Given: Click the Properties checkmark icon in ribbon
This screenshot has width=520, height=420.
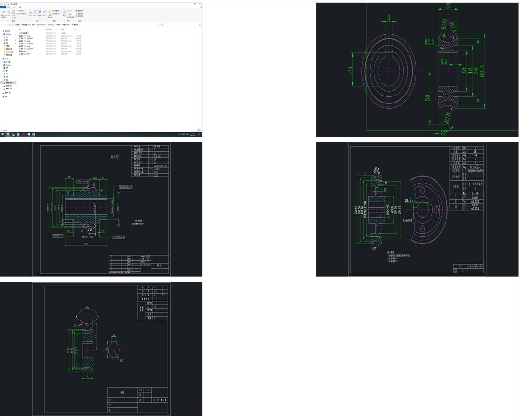Looking at the screenshot, I should [x=64, y=12].
